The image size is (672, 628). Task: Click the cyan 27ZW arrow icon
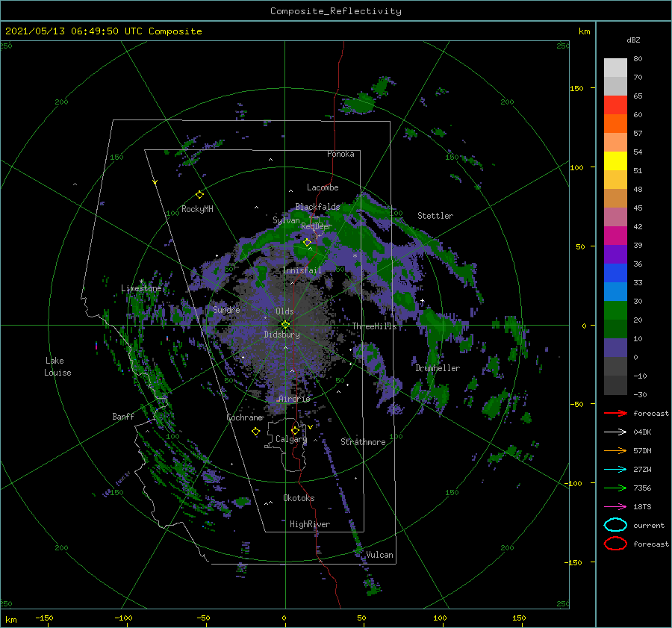pos(615,470)
